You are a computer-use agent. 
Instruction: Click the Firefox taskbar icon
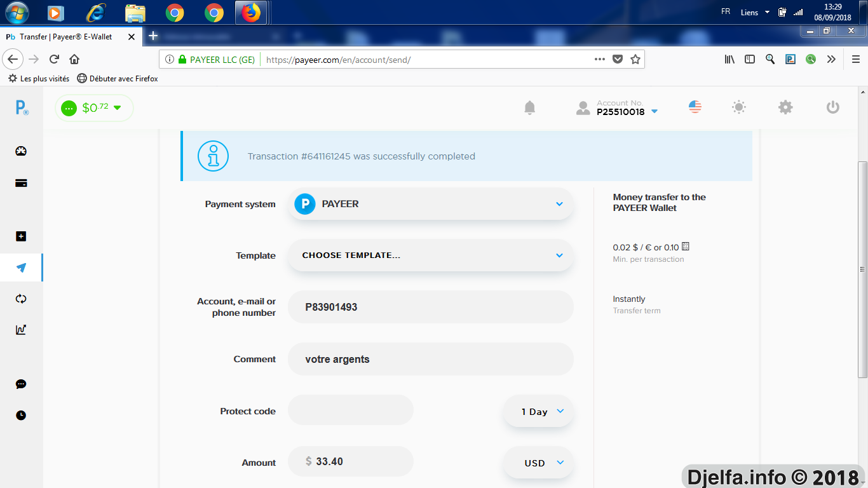click(252, 12)
